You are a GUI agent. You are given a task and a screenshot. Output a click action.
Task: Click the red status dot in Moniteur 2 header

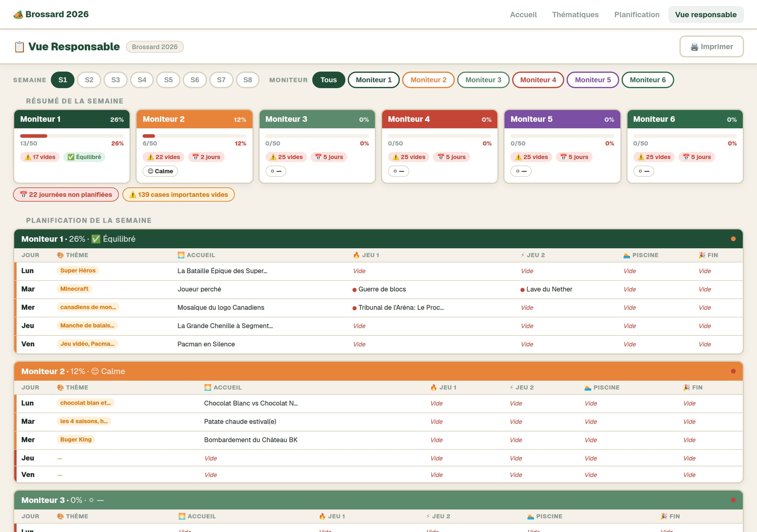(733, 371)
